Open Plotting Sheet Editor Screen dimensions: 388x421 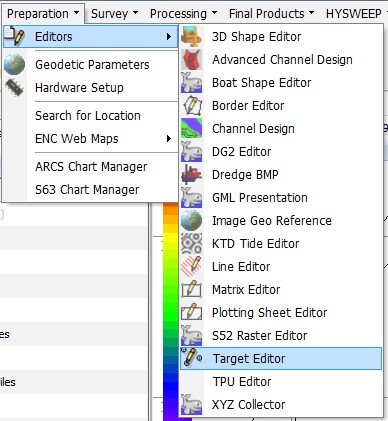269,312
